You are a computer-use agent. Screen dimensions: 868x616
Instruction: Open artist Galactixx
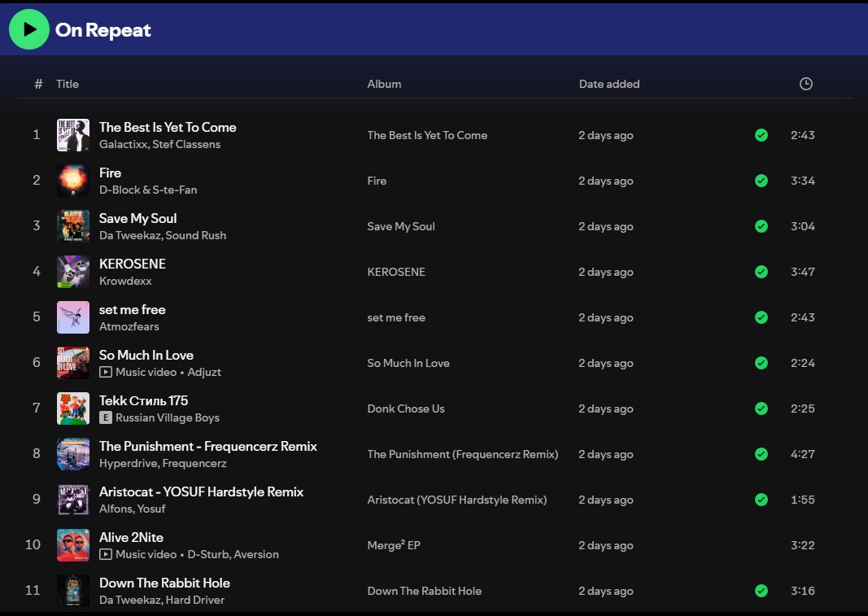coord(124,144)
